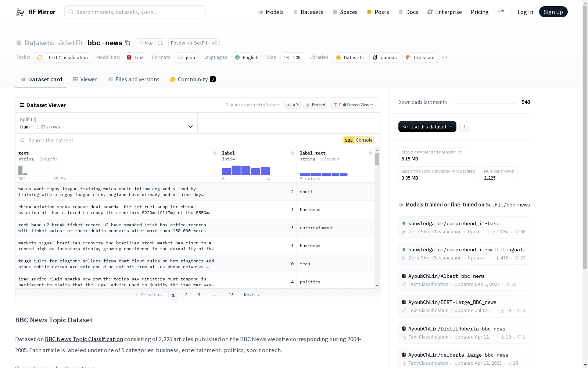Screen dimensions: 588x368
Task: Click the Log In link
Action: tap(525, 12)
